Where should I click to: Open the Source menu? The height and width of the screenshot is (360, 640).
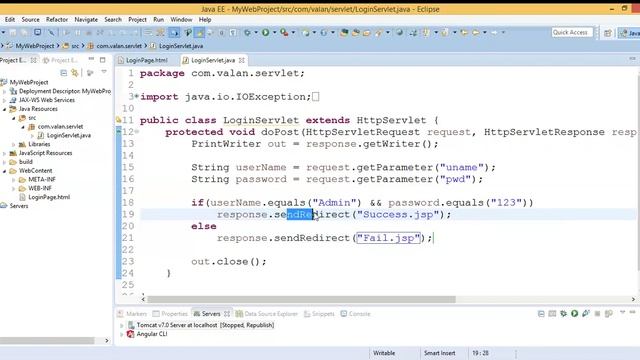[x=31, y=20]
